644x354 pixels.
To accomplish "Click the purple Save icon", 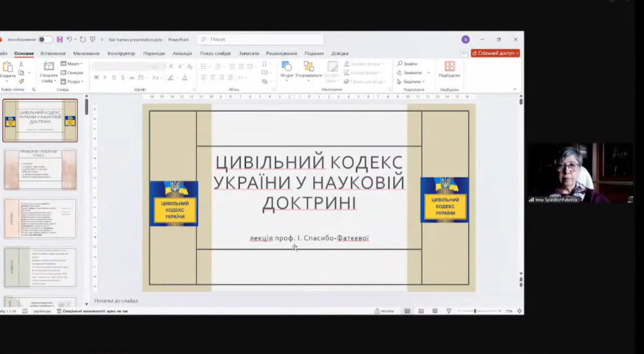I will coord(60,39).
